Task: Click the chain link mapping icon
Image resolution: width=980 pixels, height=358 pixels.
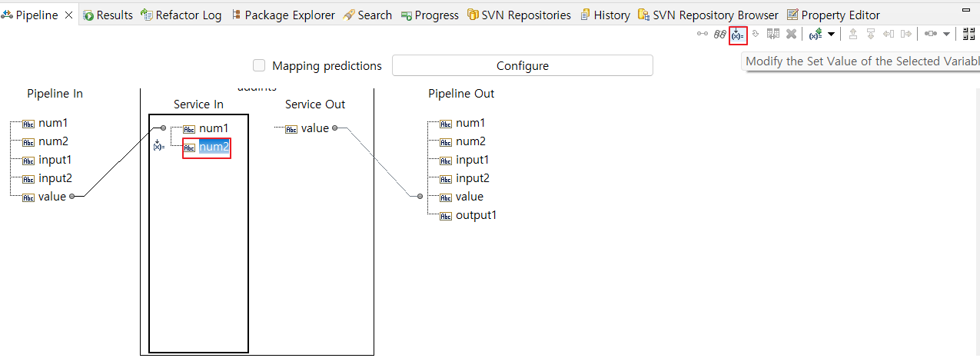Action: (720, 35)
